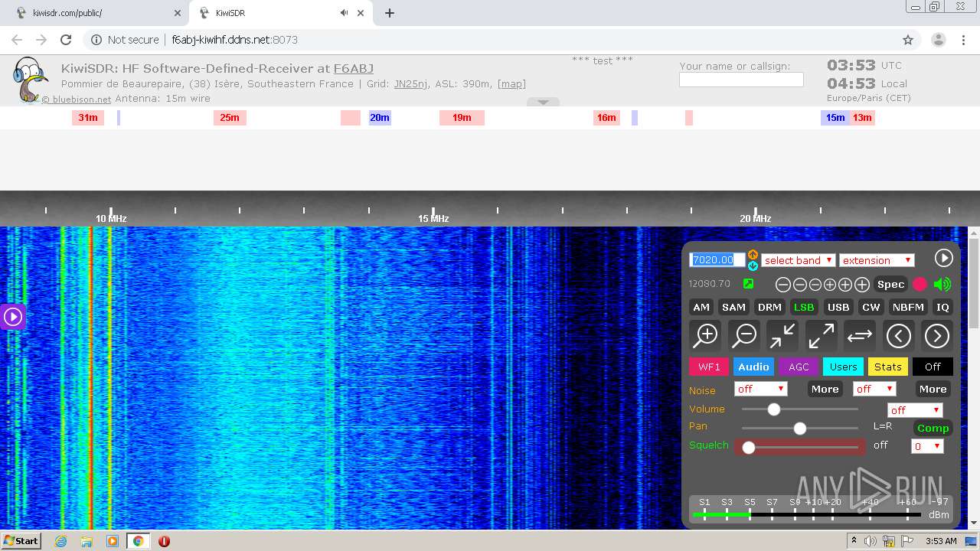Select SAM demodulation mode
Viewport: 980px width, 551px height.
[x=733, y=307]
